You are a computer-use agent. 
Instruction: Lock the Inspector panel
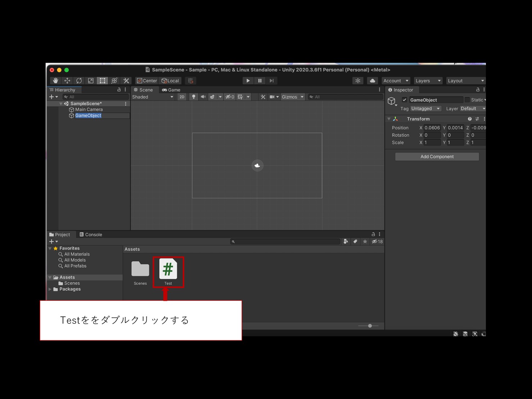(x=478, y=90)
